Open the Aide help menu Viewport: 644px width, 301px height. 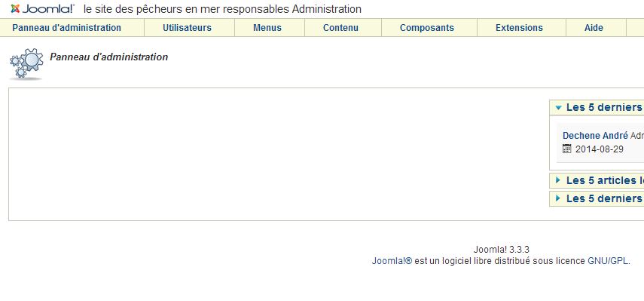pyautogui.click(x=594, y=28)
